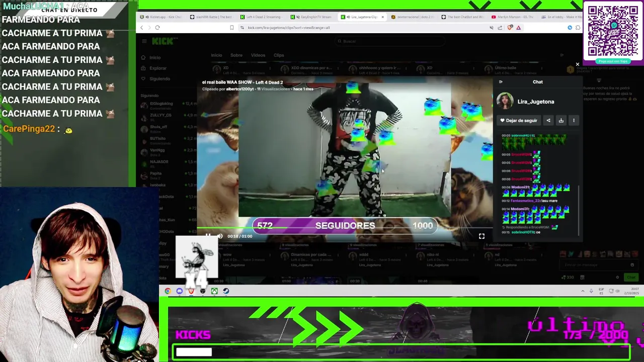The height and width of the screenshot is (362, 644).
Task: Select the Clips channel tab
Action: (x=279, y=55)
